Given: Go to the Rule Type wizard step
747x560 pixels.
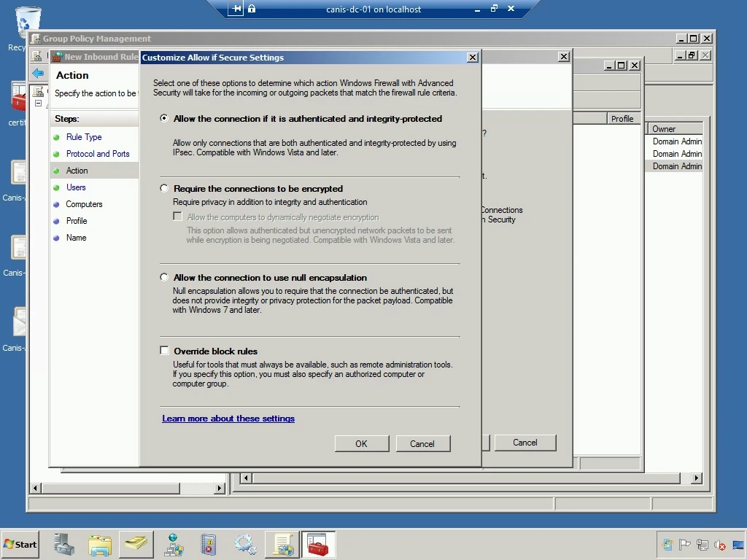Looking at the screenshot, I should click(84, 137).
